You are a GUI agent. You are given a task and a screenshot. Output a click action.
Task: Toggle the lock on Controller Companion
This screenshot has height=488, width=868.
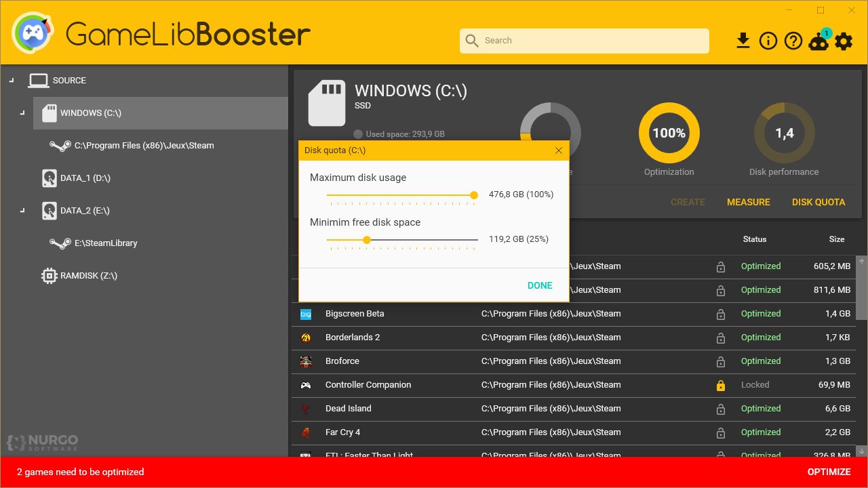click(x=720, y=384)
